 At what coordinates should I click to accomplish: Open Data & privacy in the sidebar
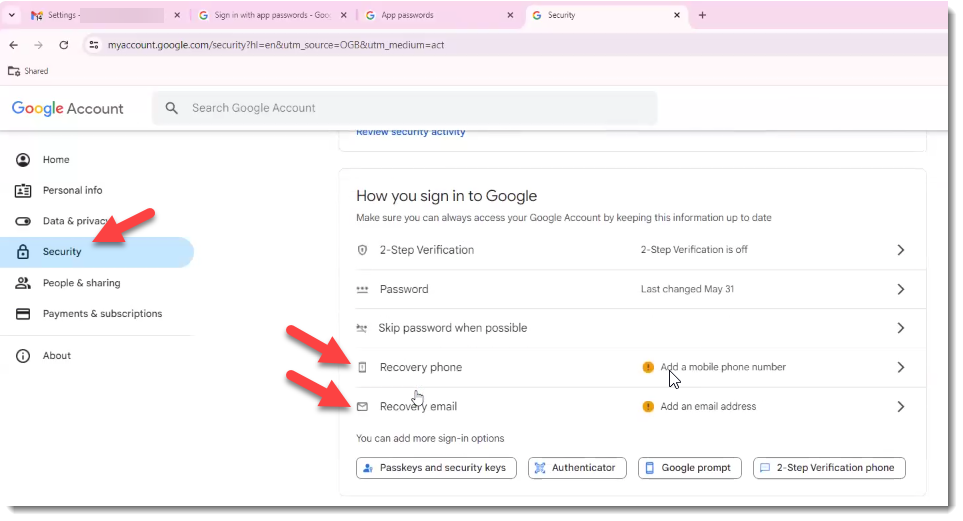(96, 221)
